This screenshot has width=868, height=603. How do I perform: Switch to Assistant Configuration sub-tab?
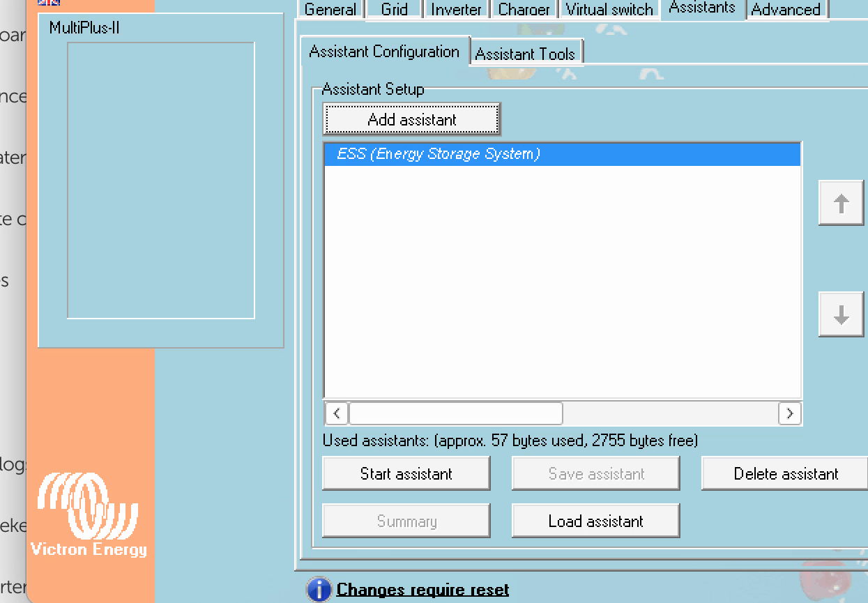[384, 52]
